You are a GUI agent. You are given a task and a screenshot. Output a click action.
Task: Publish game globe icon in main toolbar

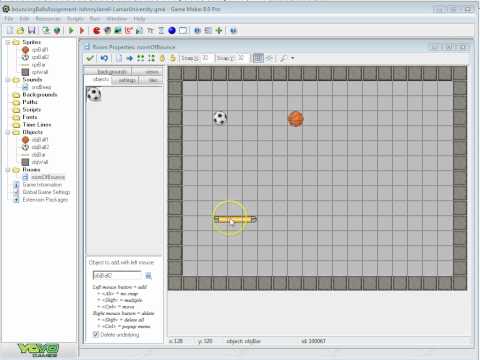pos(57,30)
